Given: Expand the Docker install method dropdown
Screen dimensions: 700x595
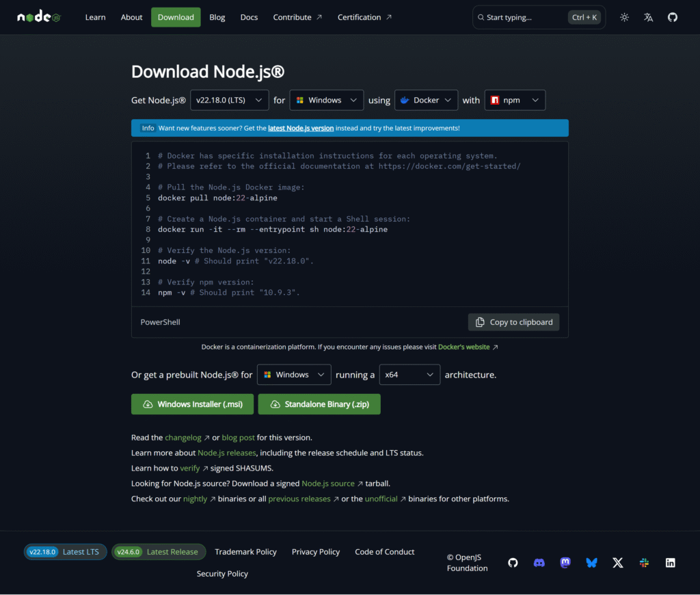Looking at the screenshot, I should [426, 100].
